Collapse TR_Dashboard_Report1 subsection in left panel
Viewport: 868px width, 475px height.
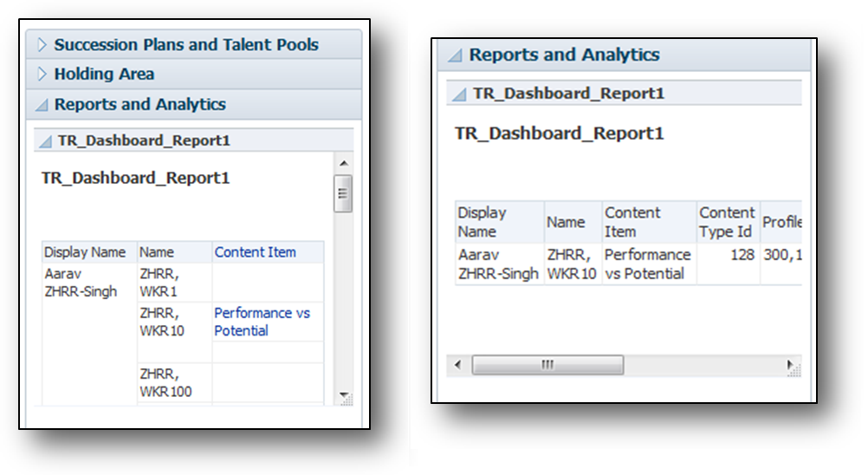[46, 140]
